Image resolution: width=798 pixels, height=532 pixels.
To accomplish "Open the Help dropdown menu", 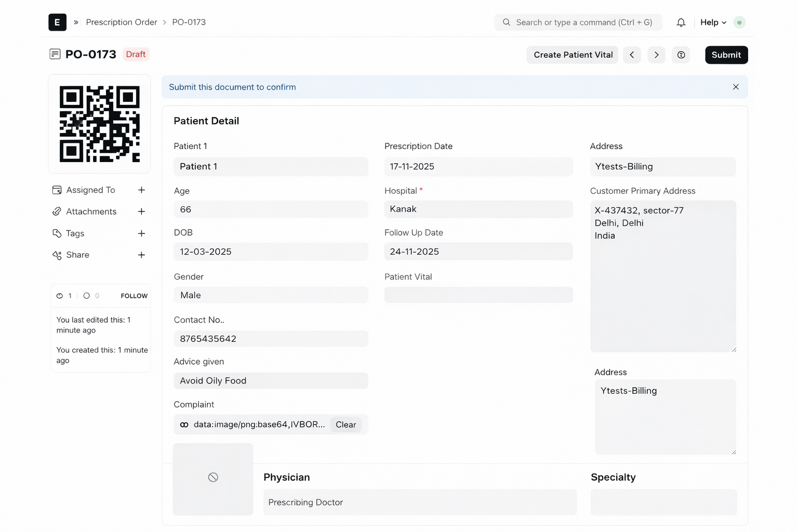I will coord(713,22).
